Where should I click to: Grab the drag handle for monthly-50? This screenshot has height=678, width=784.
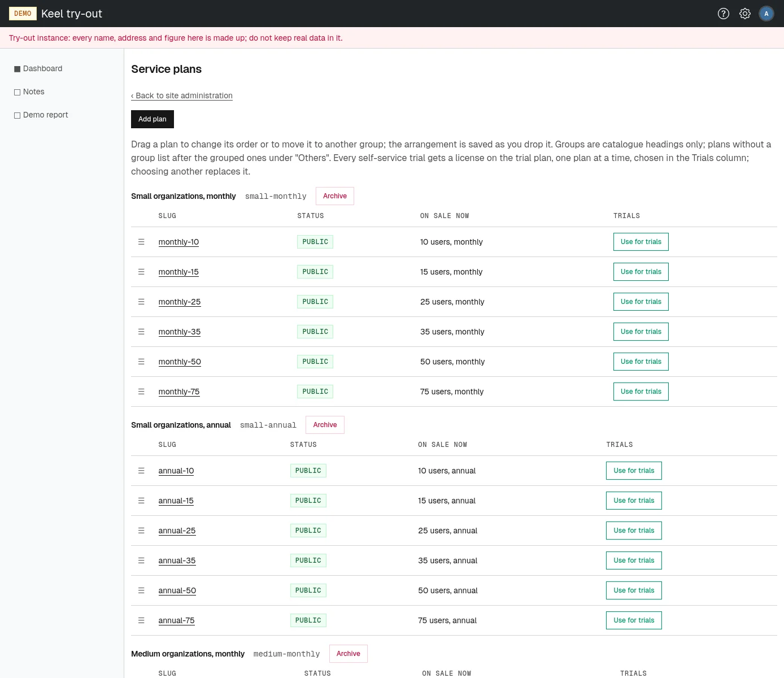pos(141,362)
